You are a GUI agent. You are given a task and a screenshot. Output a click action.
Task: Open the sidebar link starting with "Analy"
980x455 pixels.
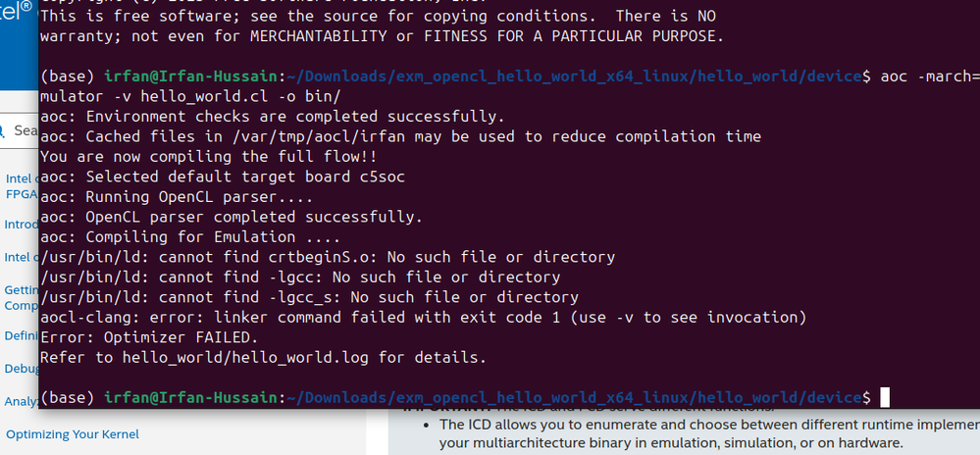tap(22, 400)
